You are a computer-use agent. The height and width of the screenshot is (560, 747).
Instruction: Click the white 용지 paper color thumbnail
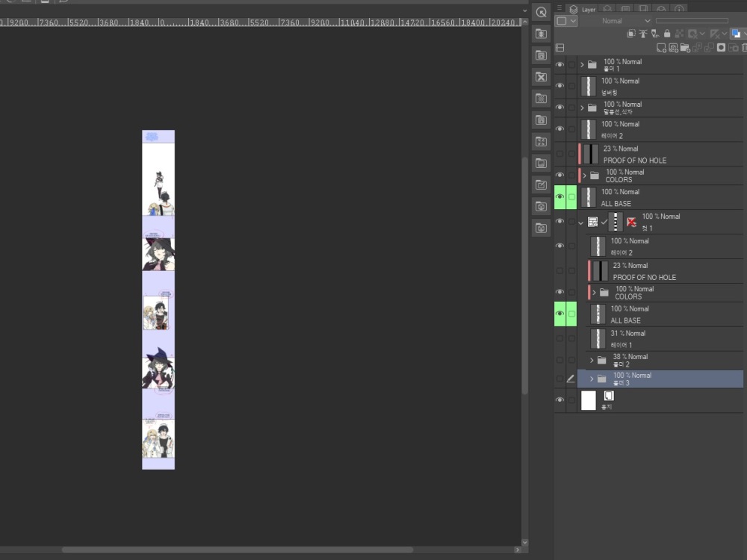[589, 400]
